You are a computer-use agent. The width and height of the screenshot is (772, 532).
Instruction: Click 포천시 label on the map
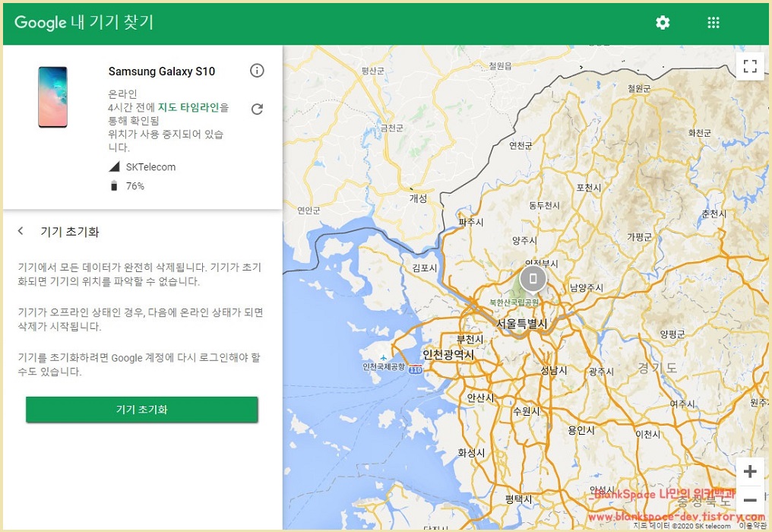point(589,188)
